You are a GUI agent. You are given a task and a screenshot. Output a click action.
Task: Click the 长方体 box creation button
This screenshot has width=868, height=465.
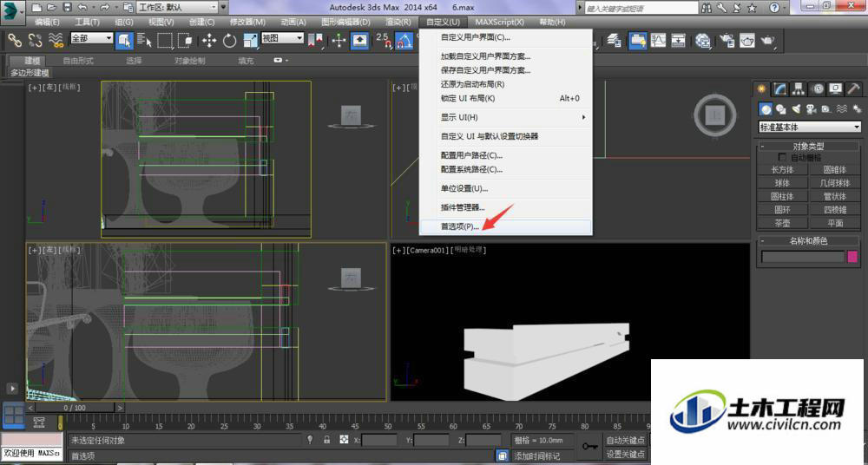pyautogui.click(x=782, y=170)
